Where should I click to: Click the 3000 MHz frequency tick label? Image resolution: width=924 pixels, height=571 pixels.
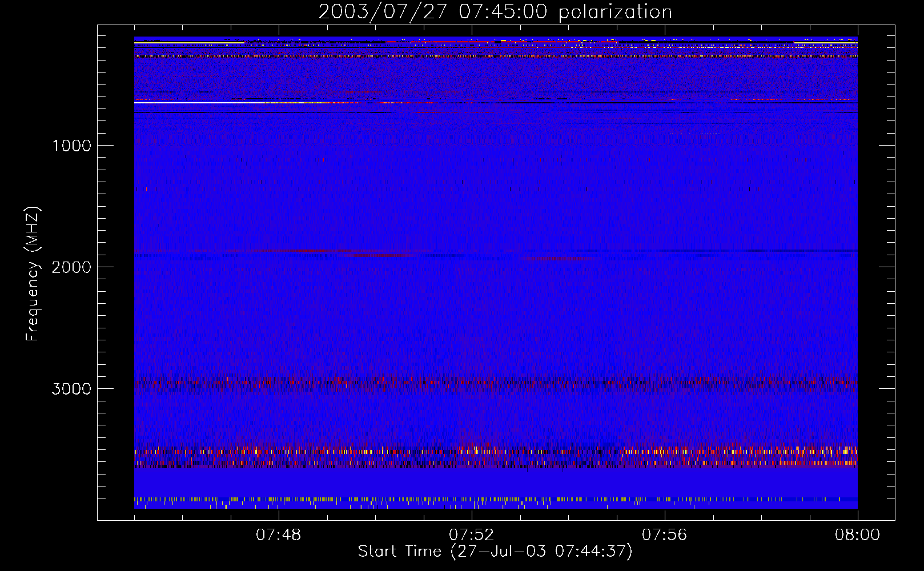pos(71,389)
